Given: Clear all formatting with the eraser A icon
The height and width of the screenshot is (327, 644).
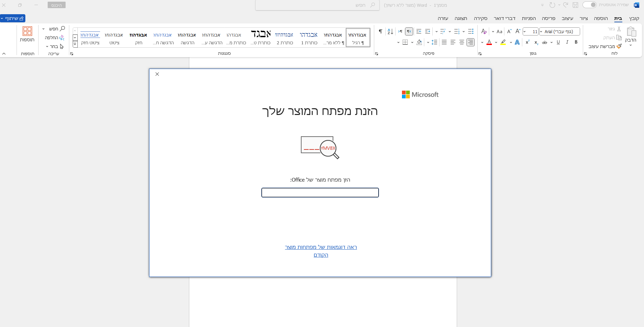Looking at the screenshot, I should [x=484, y=31].
